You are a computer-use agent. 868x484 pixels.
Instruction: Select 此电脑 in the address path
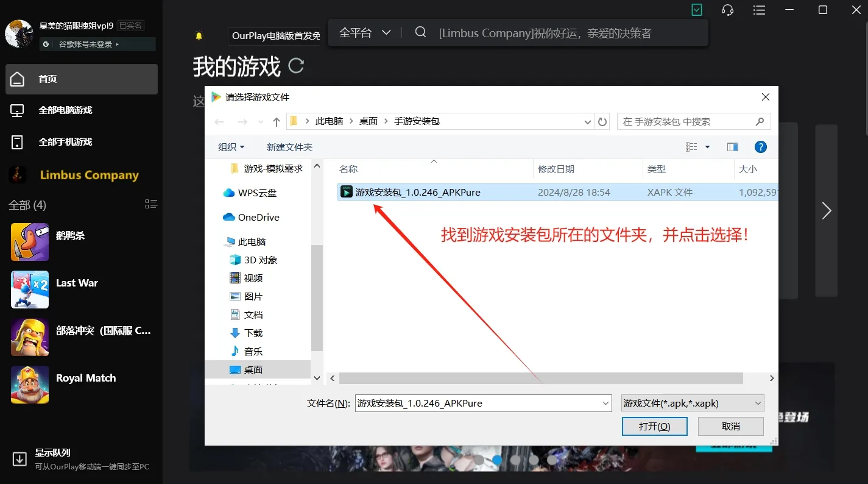[330, 121]
